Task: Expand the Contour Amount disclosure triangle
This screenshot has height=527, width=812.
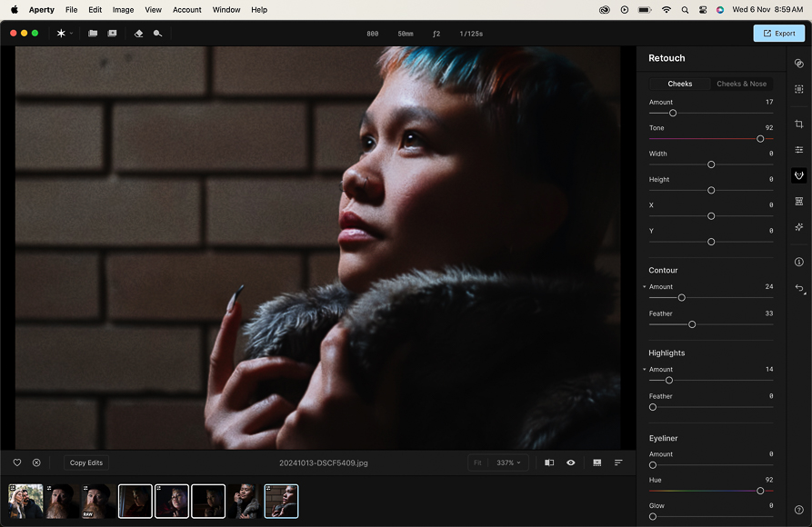Action: pos(645,287)
